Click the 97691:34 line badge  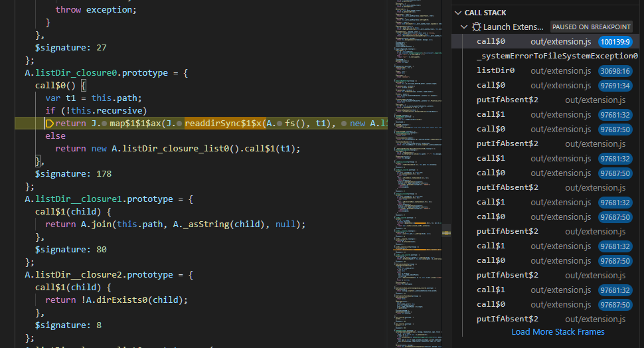(x=615, y=86)
